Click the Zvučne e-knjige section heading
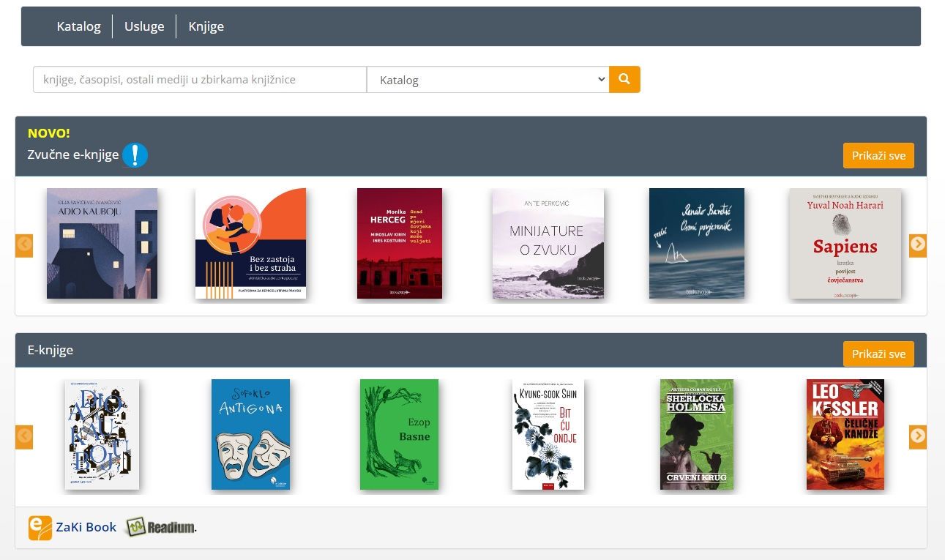 pos(73,154)
